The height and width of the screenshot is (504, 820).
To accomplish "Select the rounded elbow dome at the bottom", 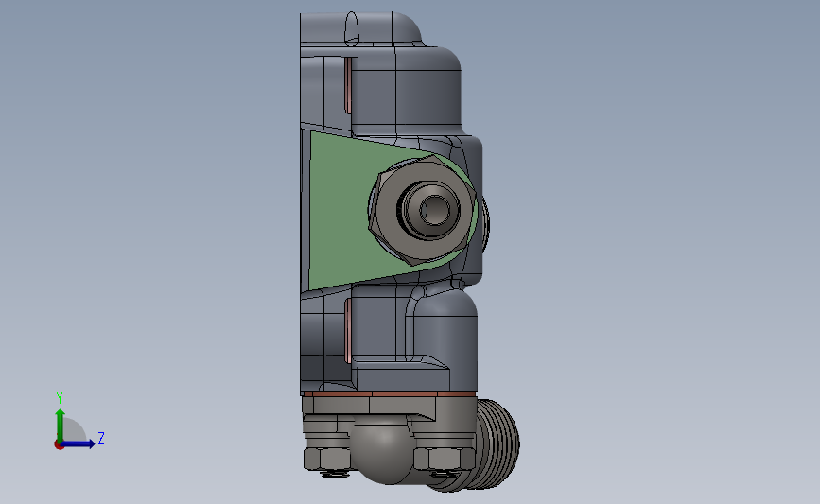I will click(x=384, y=451).
